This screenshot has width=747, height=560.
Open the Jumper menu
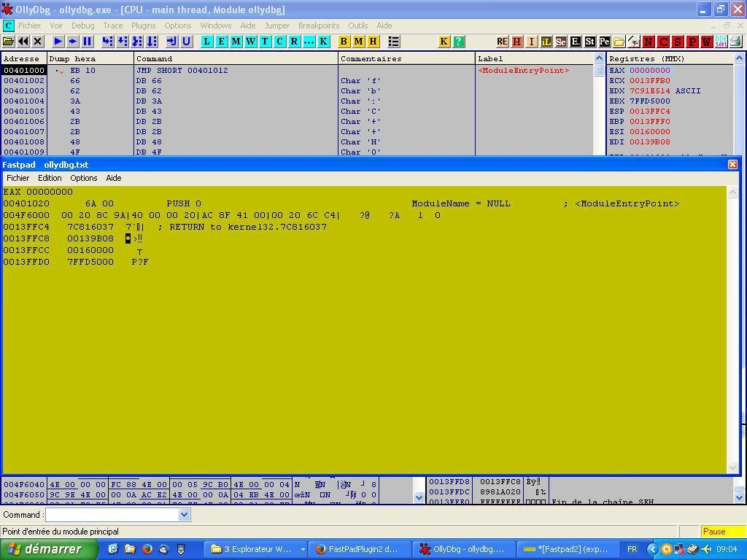pyautogui.click(x=276, y=26)
